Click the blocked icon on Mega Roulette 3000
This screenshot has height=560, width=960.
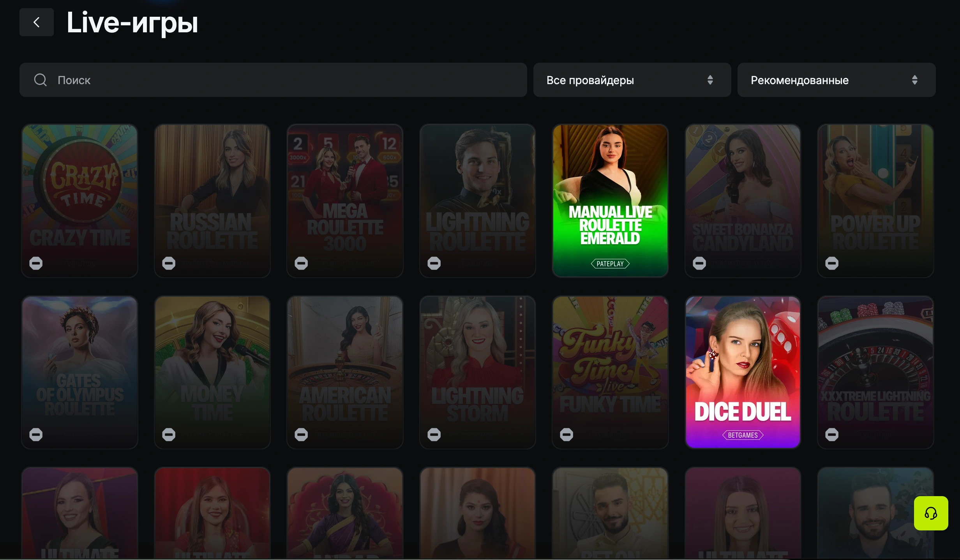pyautogui.click(x=301, y=263)
